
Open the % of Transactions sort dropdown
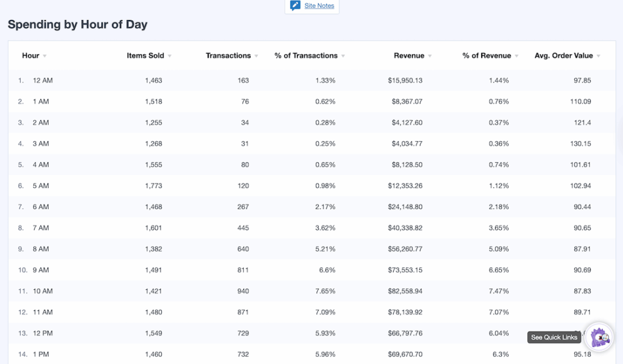click(x=342, y=55)
